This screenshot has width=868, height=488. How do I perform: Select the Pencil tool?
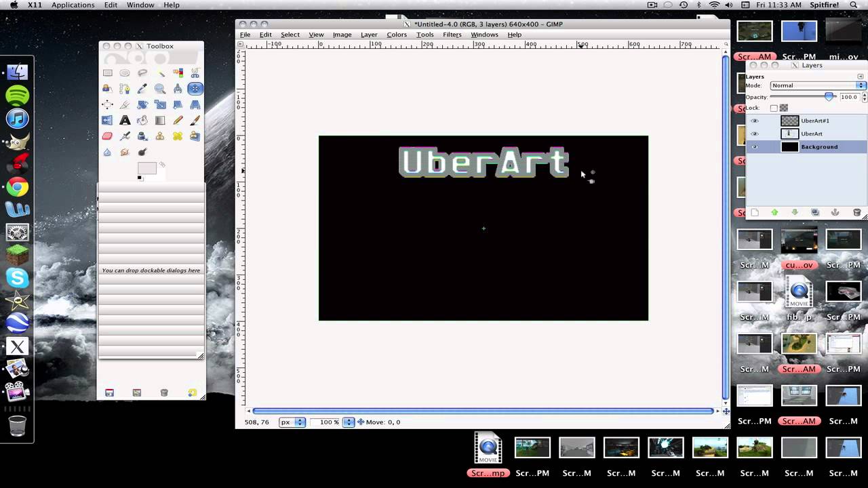point(178,120)
